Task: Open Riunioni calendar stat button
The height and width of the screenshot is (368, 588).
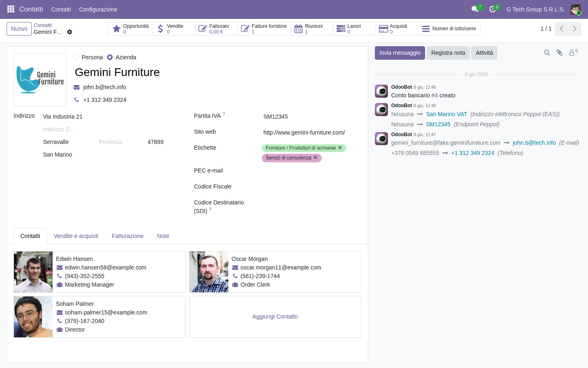Action: click(312, 29)
